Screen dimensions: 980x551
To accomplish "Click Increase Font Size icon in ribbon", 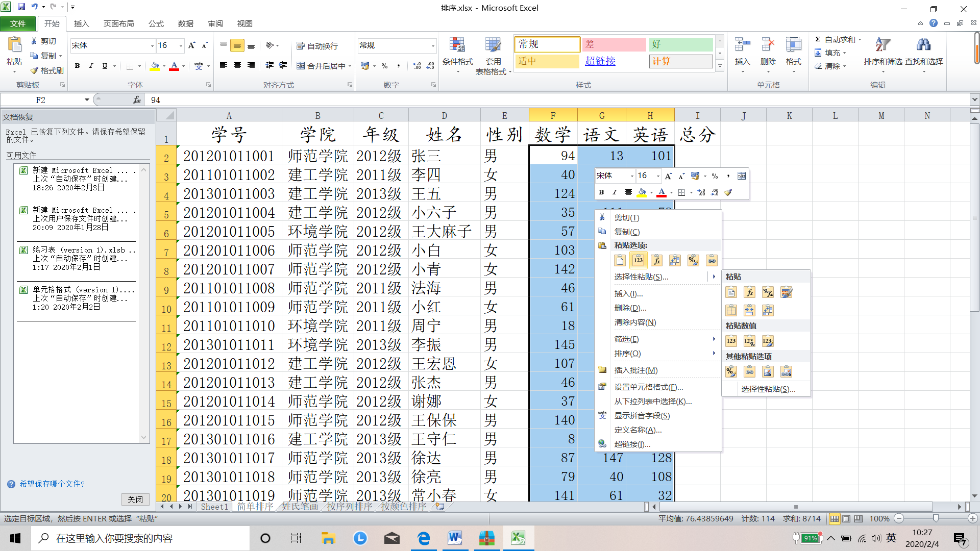I will pos(192,45).
